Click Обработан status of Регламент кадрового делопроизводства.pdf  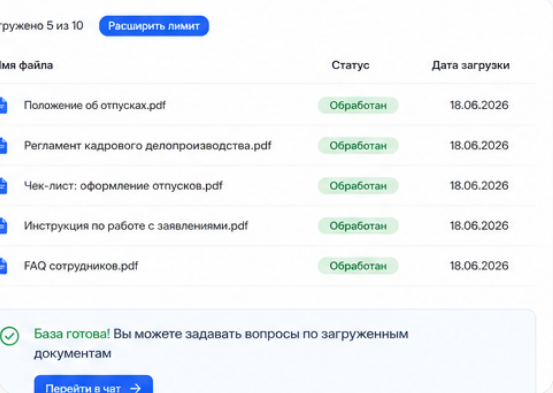[358, 146]
